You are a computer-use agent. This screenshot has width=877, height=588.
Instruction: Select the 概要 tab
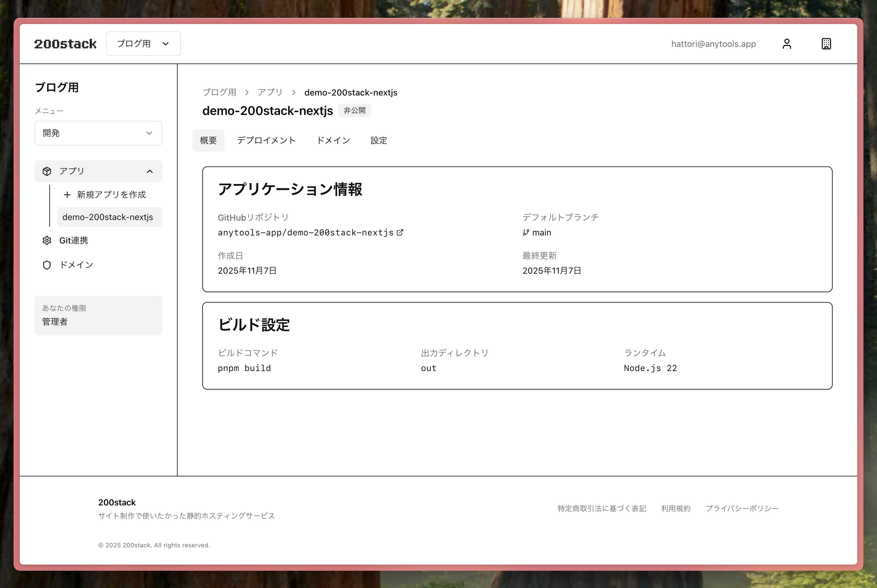208,141
